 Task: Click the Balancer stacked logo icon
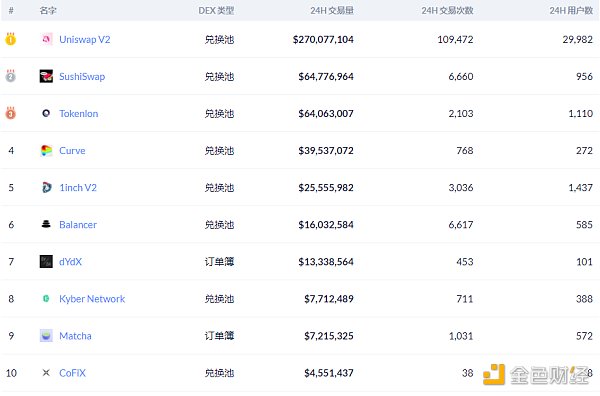tap(46, 224)
